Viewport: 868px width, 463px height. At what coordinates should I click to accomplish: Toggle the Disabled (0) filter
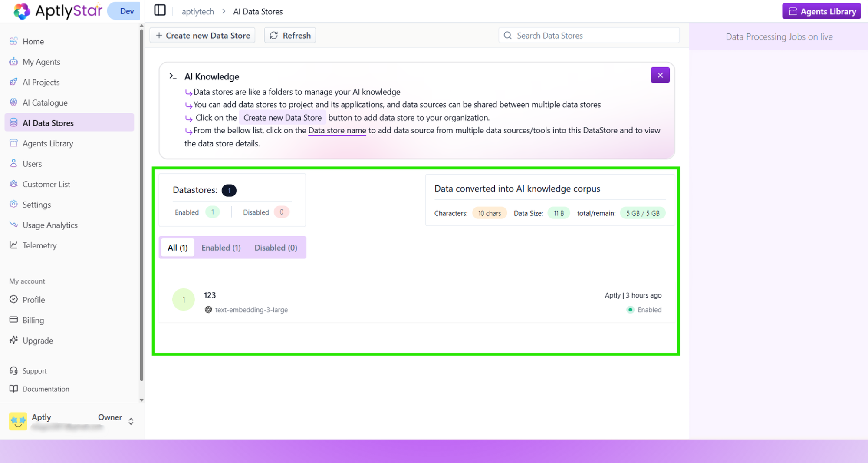[276, 247]
